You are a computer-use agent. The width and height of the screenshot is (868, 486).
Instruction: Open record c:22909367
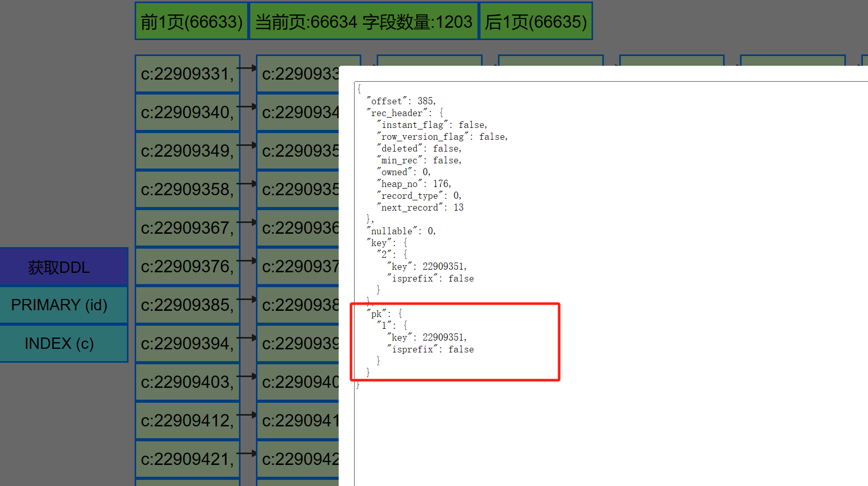[x=188, y=228]
